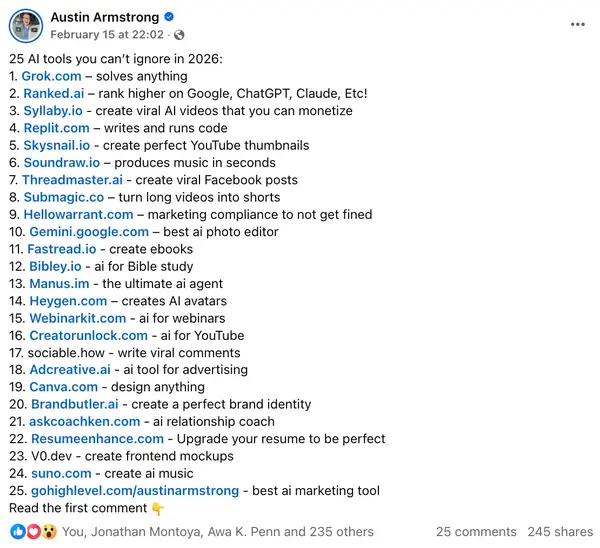View the 245 shares
Viewport: 600px width, 548px height.
[559, 531]
